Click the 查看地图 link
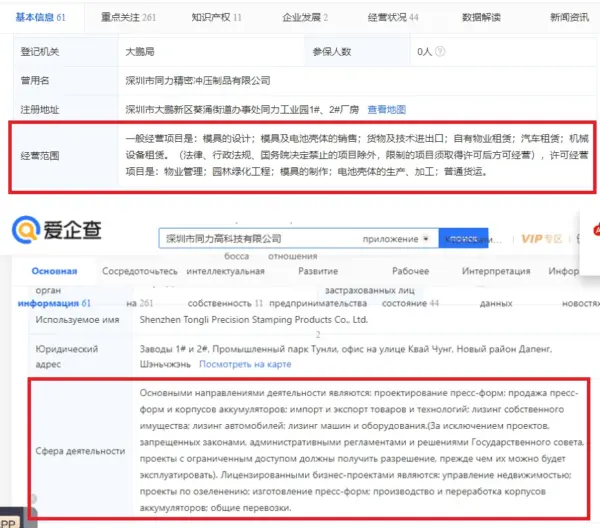This screenshot has width=600, height=528. [x=386, y=109]
